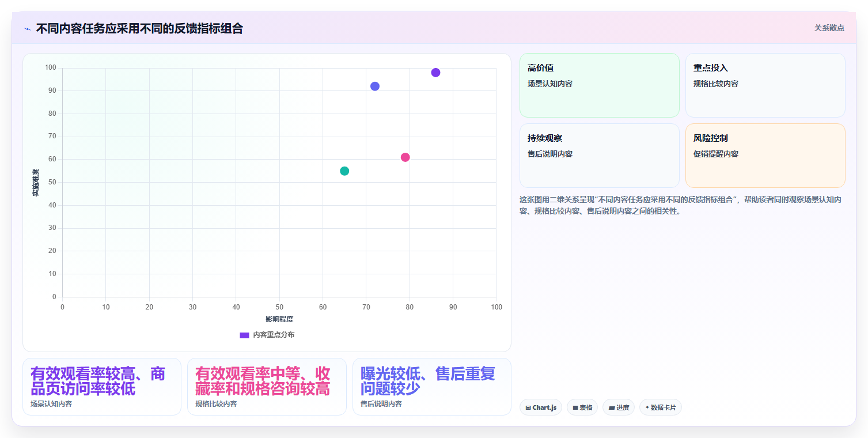Click 规格比较内容 caption under pink headline
868x438 pixels.
click(216, 404)
